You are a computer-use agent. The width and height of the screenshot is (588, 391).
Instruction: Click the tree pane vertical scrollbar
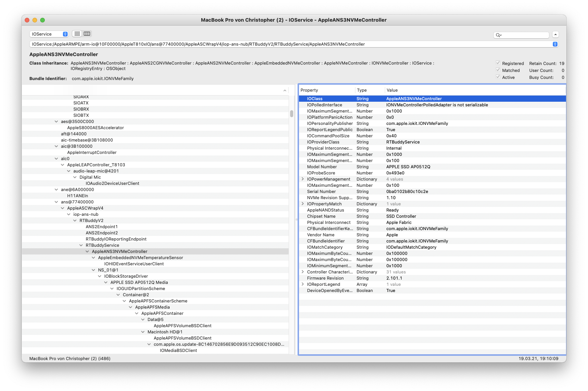pos(292,114)
